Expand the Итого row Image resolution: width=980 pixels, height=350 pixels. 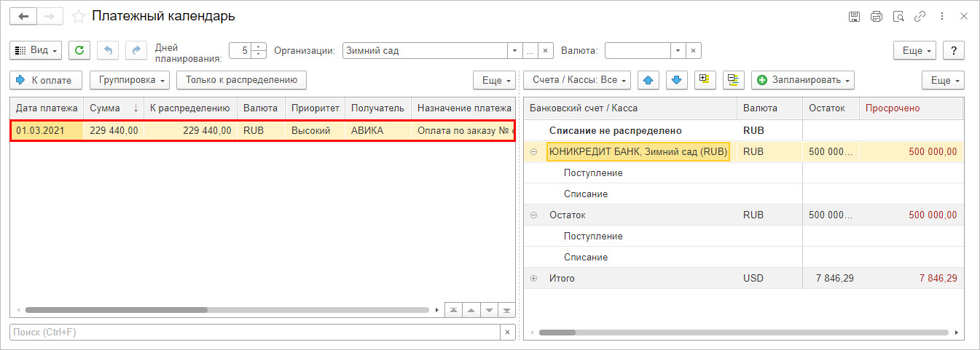(533, 279)
